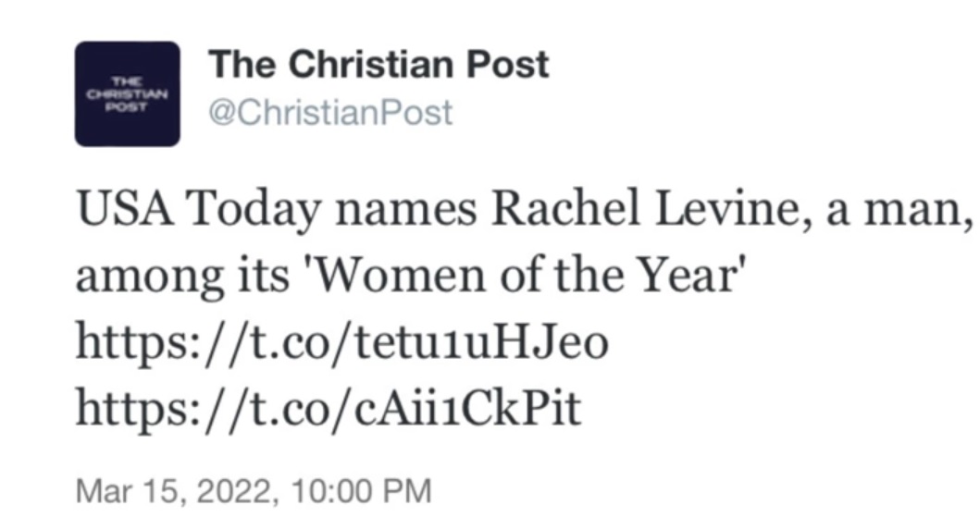This screenshot has height=530, width=980.
Task: Click the word Today in the headline
Action: tap(254, 210)
